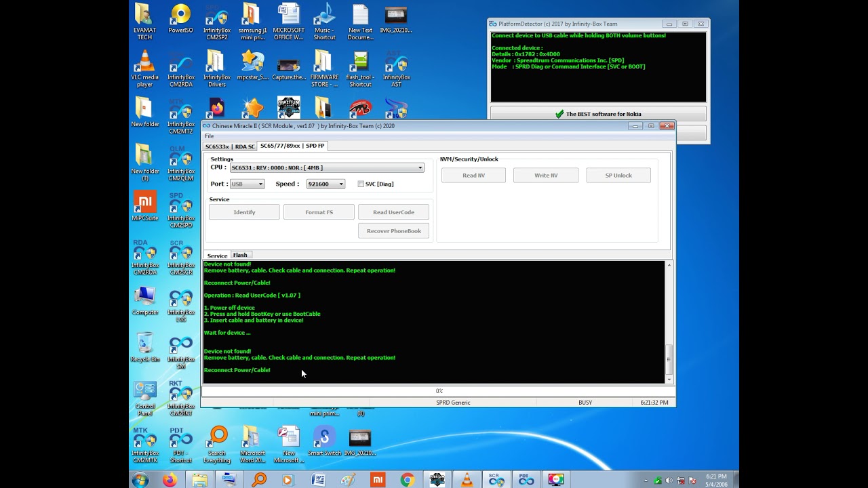Open Firefox from the taskbar

point(170,480)
